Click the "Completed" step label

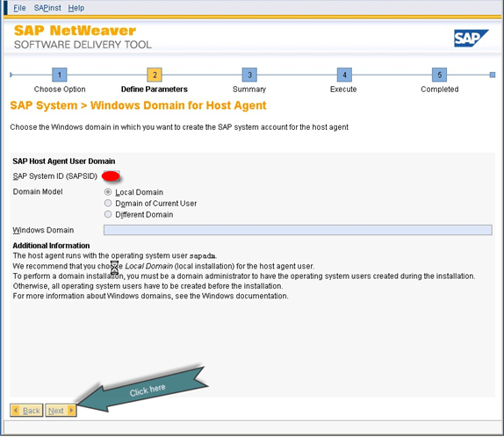click(440, 90)
